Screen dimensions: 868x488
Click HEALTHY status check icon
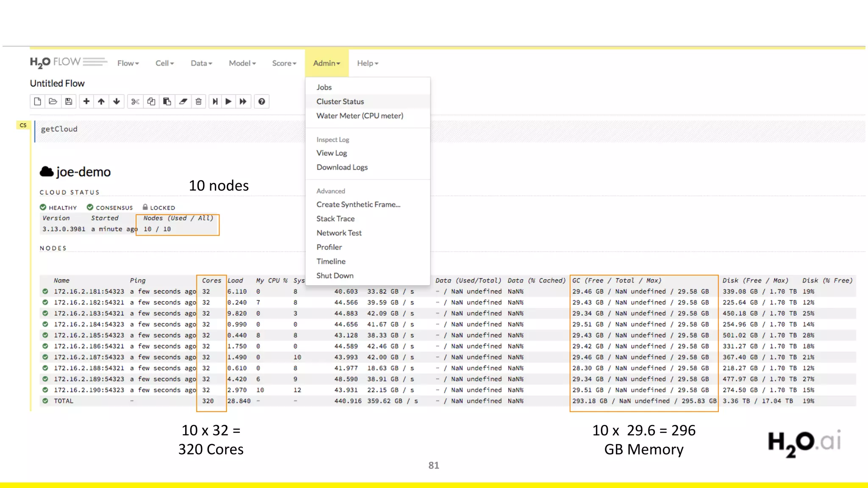click(x=43, y=207)
